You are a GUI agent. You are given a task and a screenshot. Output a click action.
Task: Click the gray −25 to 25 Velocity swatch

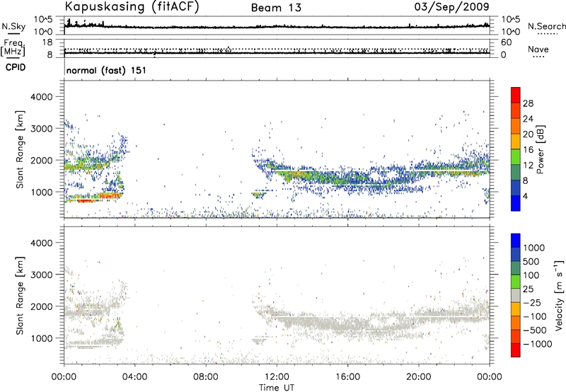[516, 295]
